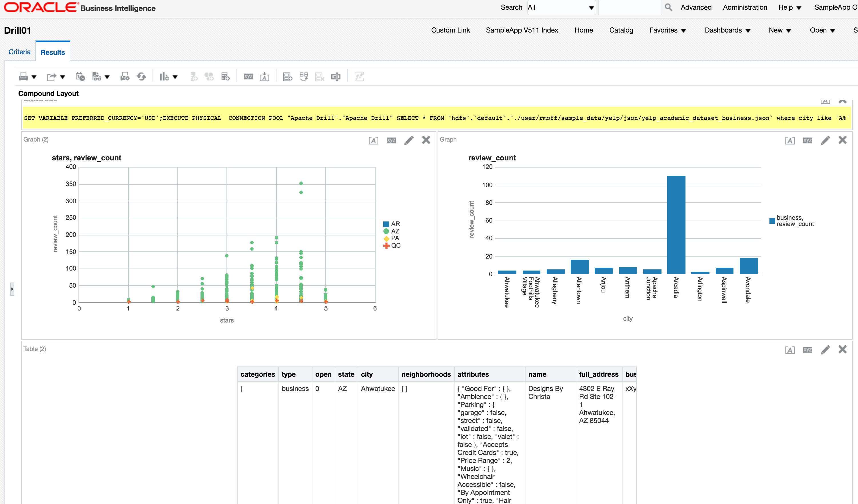Click Rename View in toolbar
The height and width of the screenshot is (504, 858).
248,76
